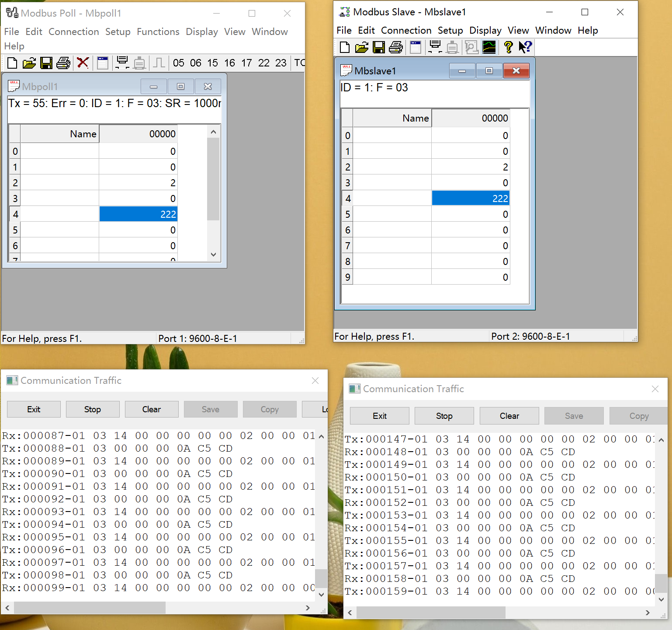Save the Mbslave1 document via floppy icon
This screenshot has width=672, height=630.
(378, 47)
